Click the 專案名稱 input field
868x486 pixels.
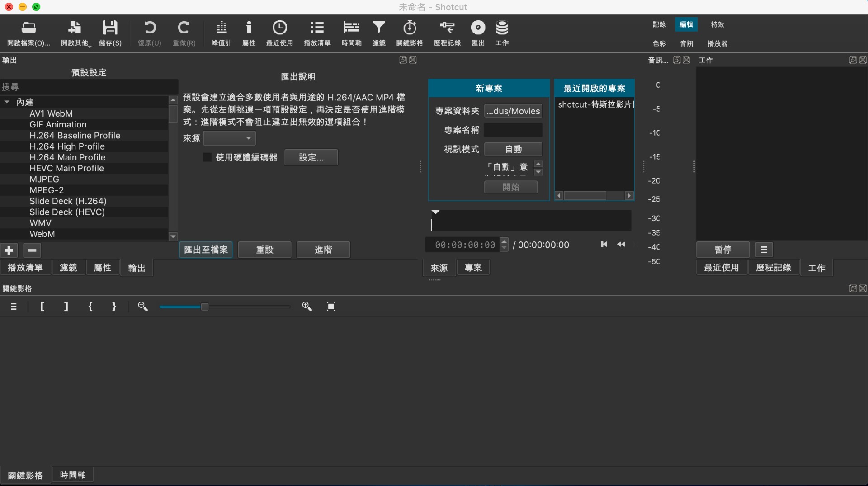point(513,130)
